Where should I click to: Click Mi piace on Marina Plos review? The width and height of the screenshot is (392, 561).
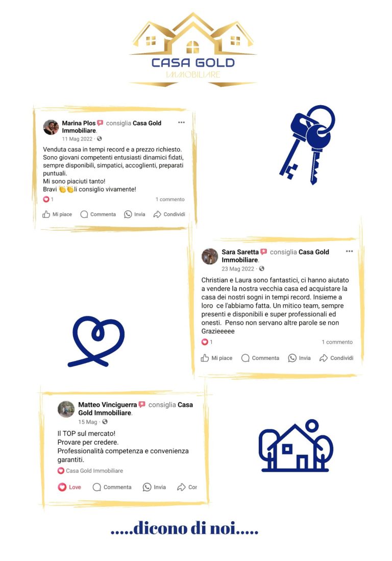tap(57, 214)
